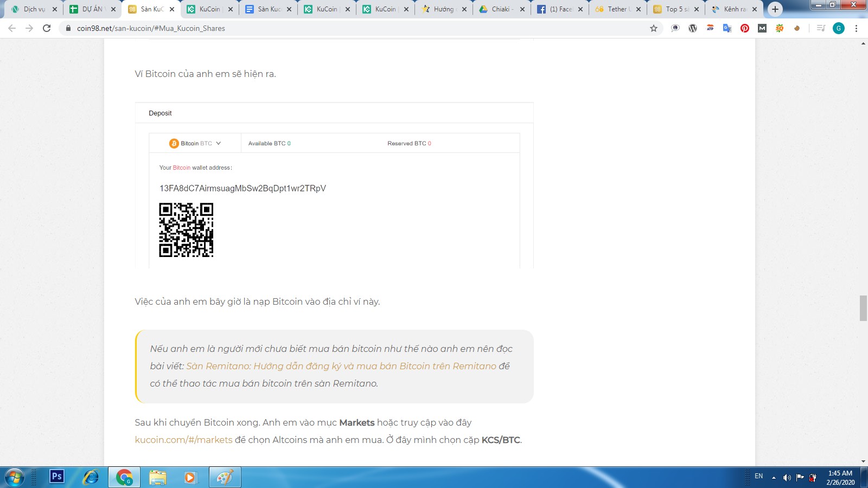Go back to the previous page
The height and width of the screenshot is (488, 868).
(12, 28)
